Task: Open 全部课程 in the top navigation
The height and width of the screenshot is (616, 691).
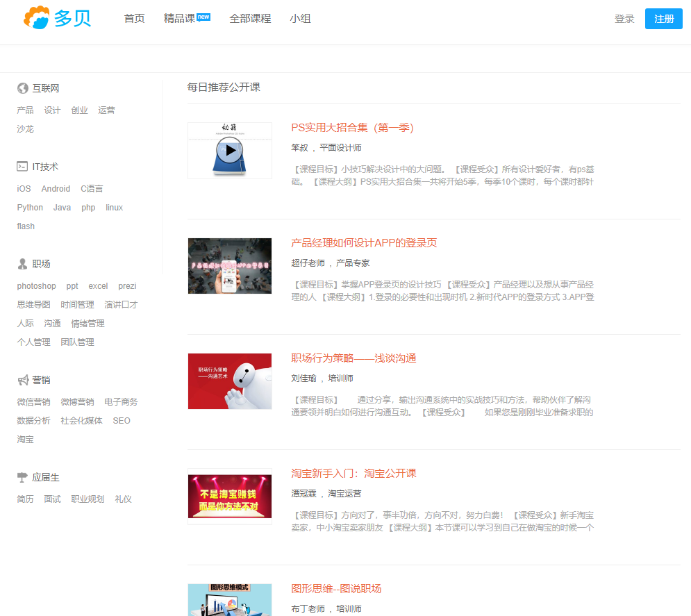Action: (250, 19)
